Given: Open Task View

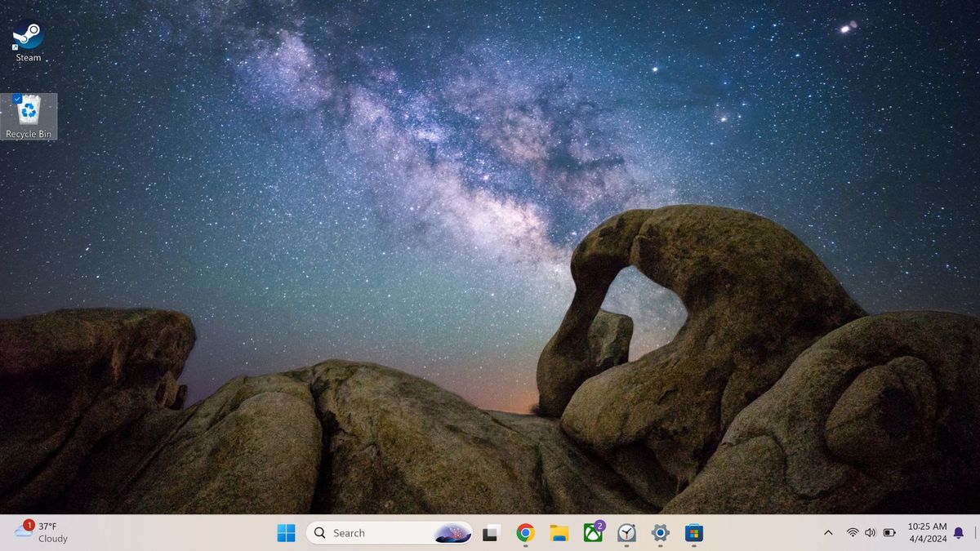Looking at the screenshot, I should [x=489, y=532].
